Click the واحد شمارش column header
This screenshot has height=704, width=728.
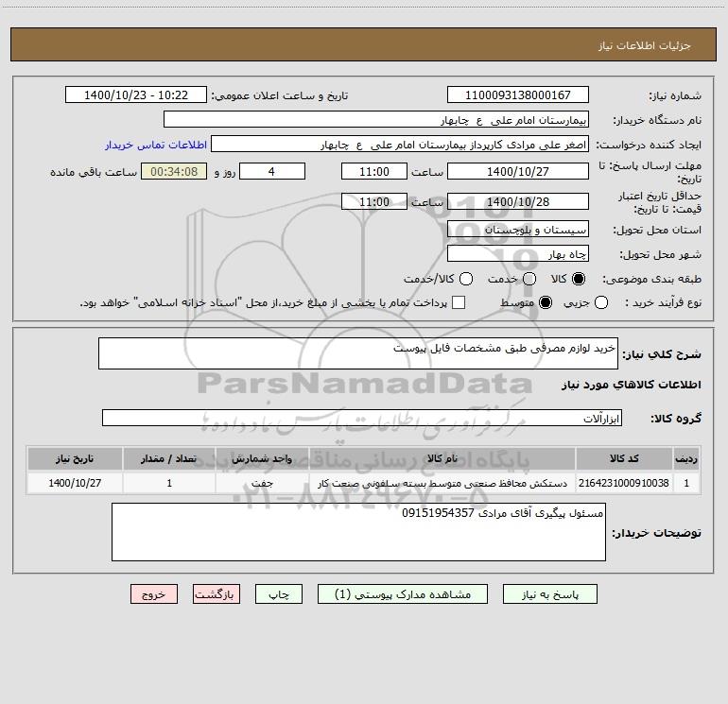262,459
